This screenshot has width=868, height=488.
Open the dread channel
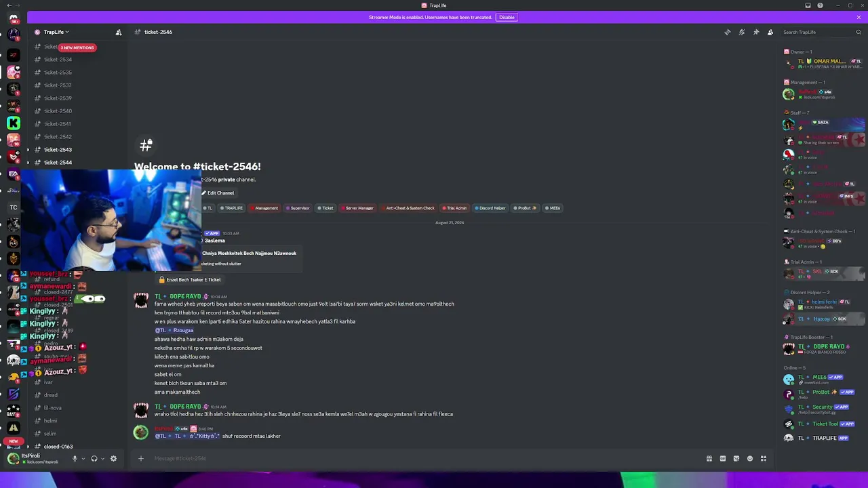tap(51, 395)
